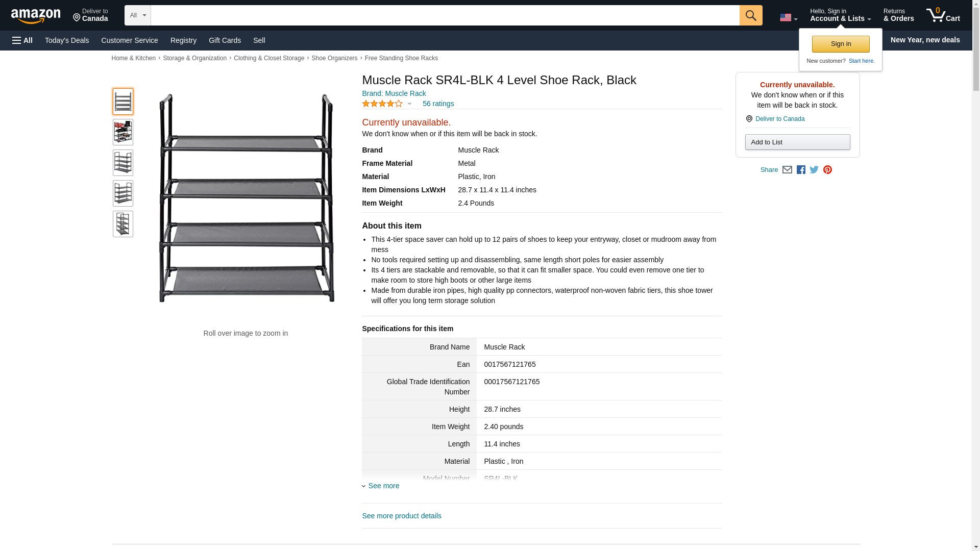Share product on Twitter
The width and height of the screenshot is (980, 551).
pos(814,170)
